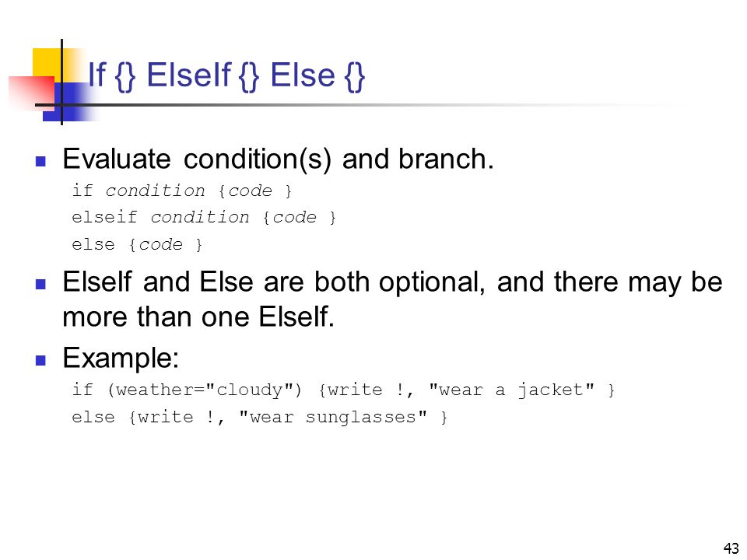Screen dimensions: 747x560
Task: Click the code line 'if condition {code }'
Action: click(x=181, y=191)
